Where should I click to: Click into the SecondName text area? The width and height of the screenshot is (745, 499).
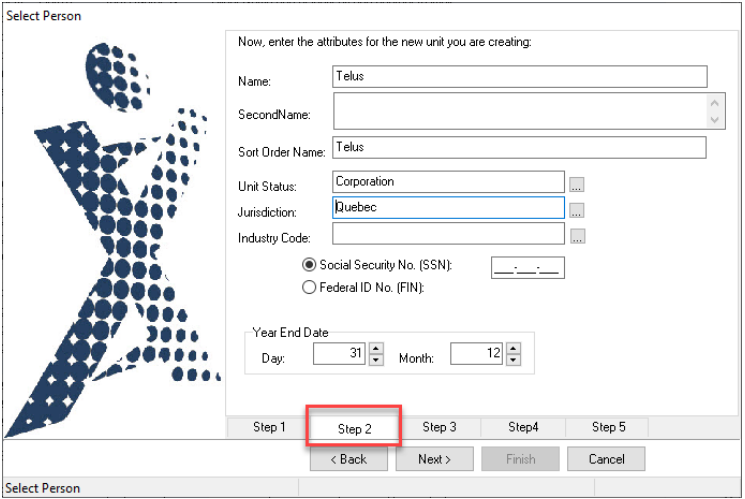click(520, 111)
